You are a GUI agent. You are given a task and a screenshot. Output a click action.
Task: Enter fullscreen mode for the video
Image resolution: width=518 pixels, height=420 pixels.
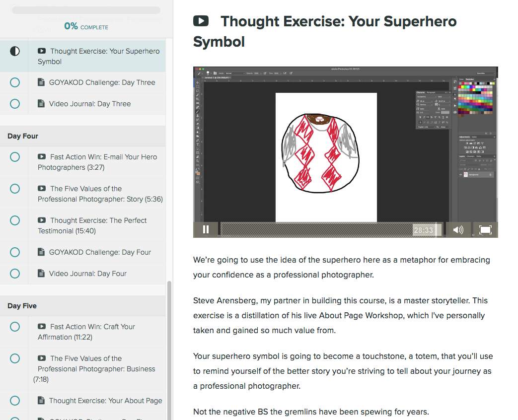485,230
